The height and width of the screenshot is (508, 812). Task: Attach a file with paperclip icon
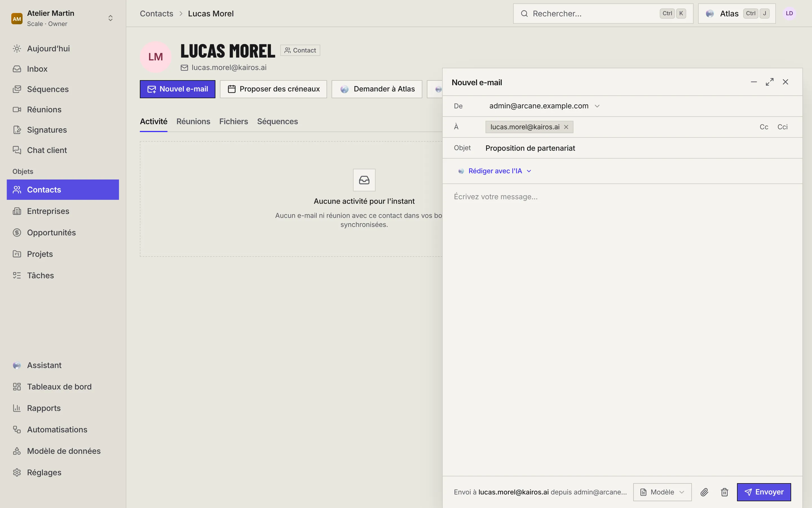704,492
